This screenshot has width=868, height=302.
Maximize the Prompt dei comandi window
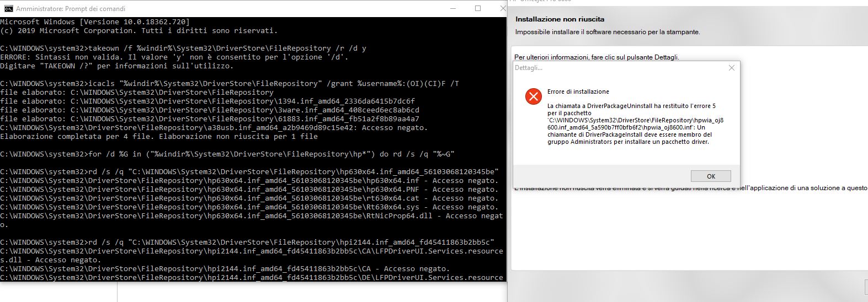(478, 8)
